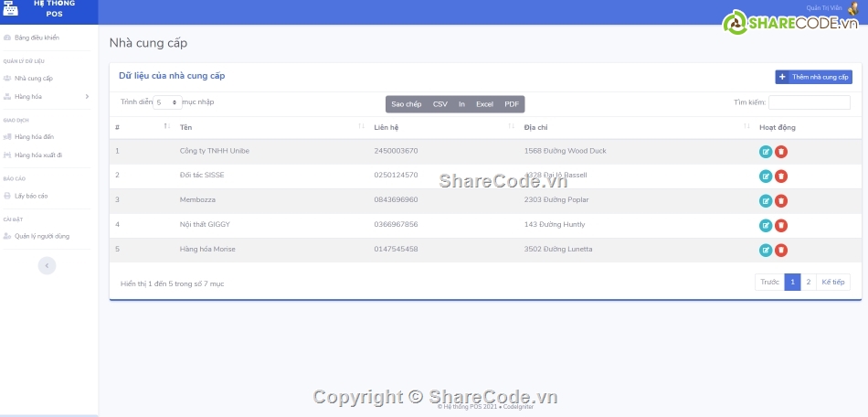Click the POS system logo icon
The width and height of the screenshot is (868, 417).
[10, 9]
